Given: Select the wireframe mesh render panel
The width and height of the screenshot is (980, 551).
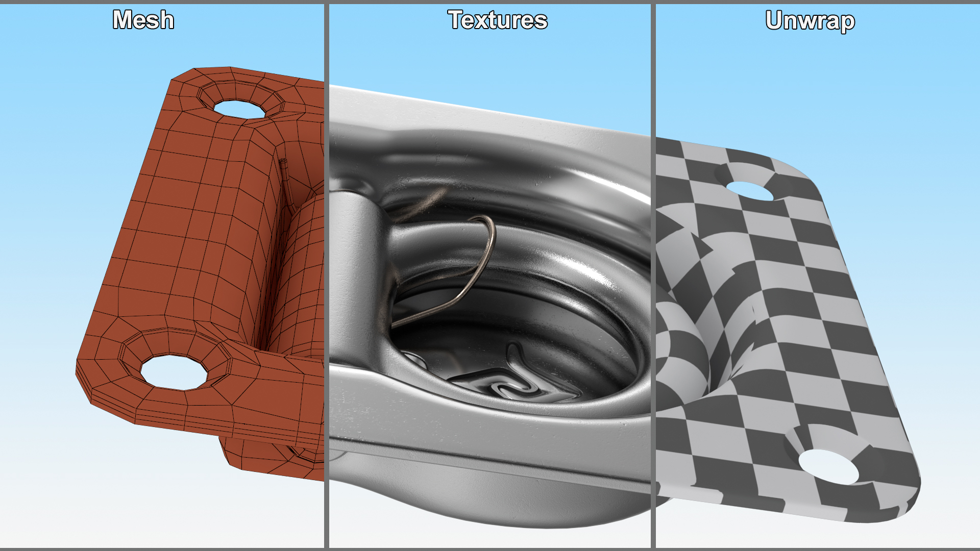Looking at the screenshot, I should [x=162, y=276].
